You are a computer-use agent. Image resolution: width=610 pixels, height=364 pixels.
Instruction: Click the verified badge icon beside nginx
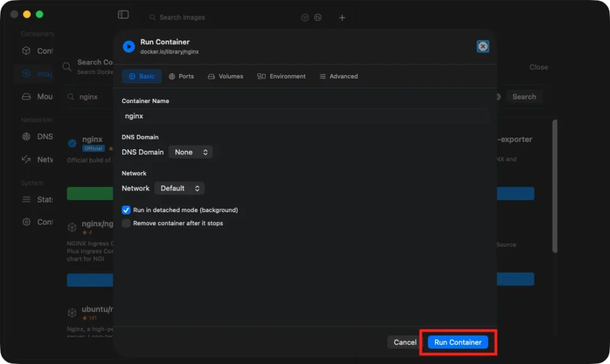(72, 143)
